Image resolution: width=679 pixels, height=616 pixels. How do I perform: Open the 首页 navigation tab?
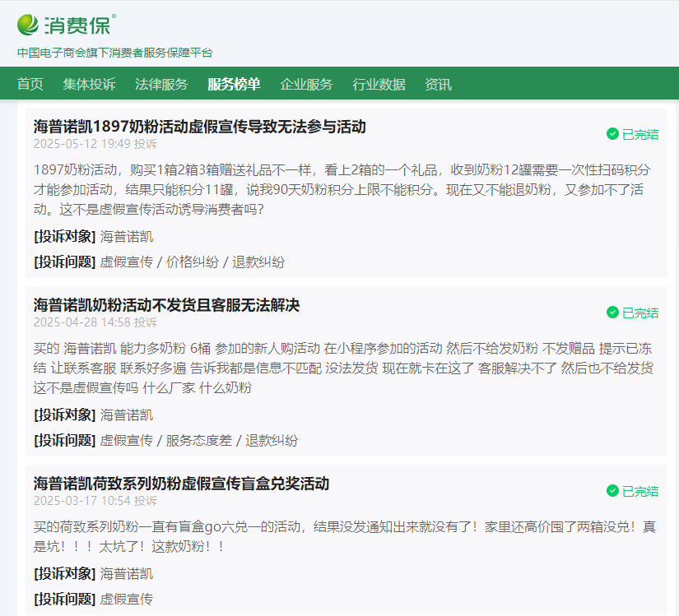30,84
